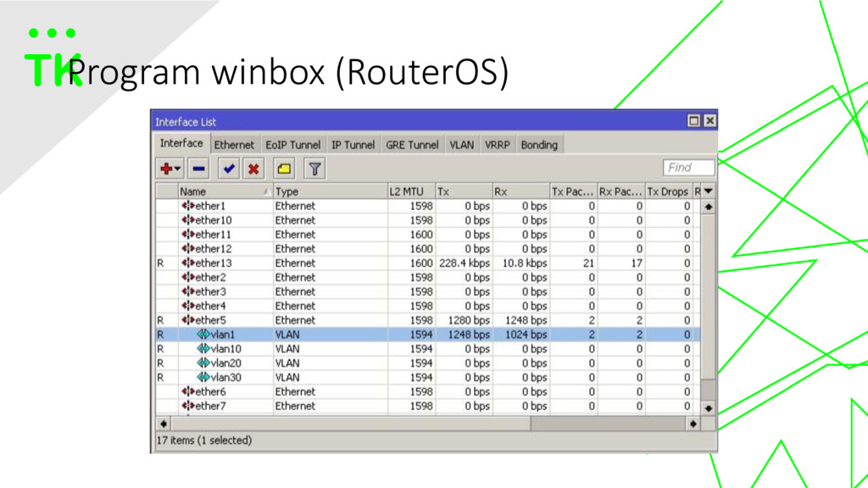
Task: Click the ether5 interface icon
Action: pyautogui.click(x=188, y=319)
